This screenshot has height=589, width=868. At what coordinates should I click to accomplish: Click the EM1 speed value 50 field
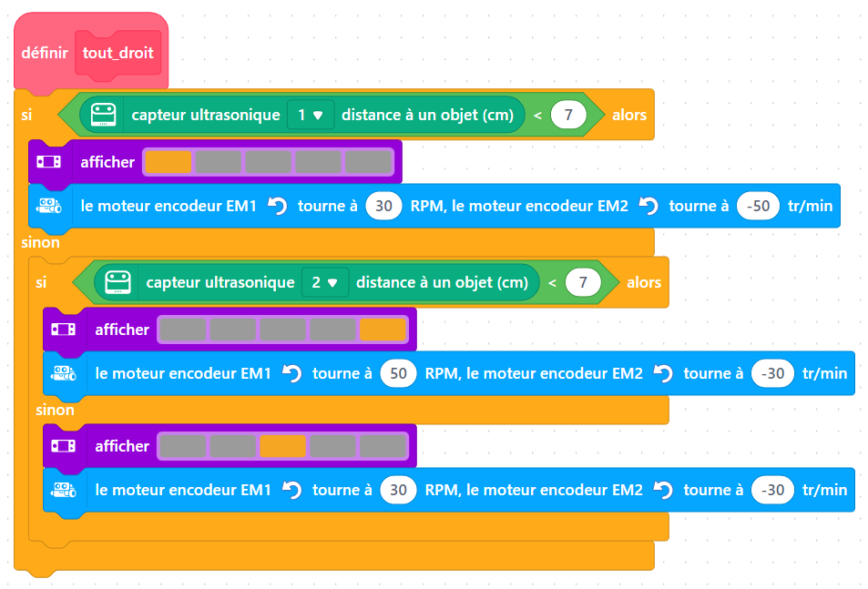pyautogui.click(x=398, y=373)
